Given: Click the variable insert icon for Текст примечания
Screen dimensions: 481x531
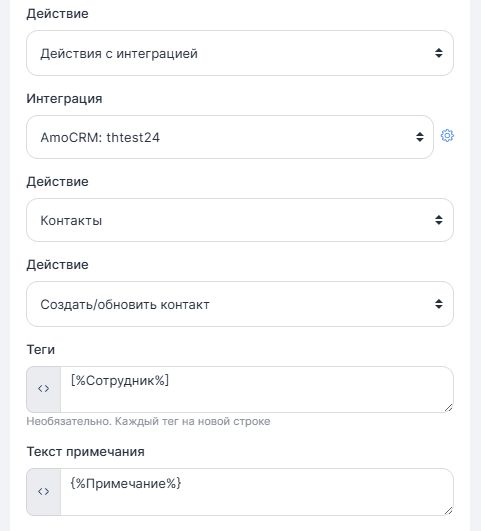Looking at the screenshot, I should click(x=44, y=491).
